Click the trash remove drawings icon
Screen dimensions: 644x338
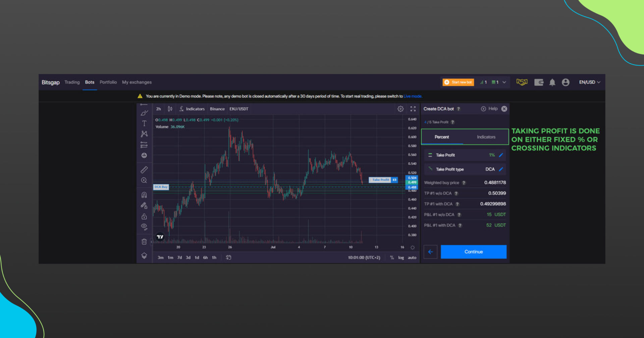click(x=144, y=241)
